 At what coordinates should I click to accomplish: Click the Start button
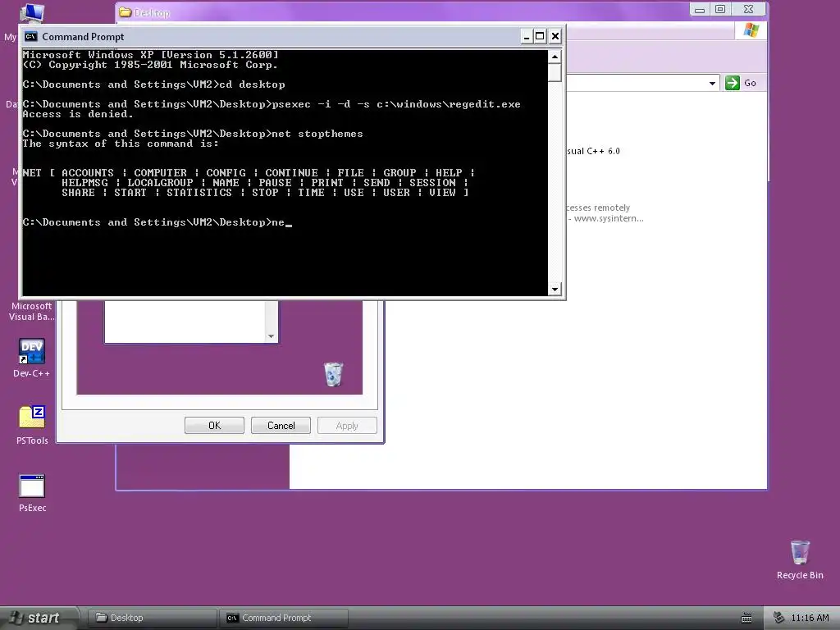[38, 618]
